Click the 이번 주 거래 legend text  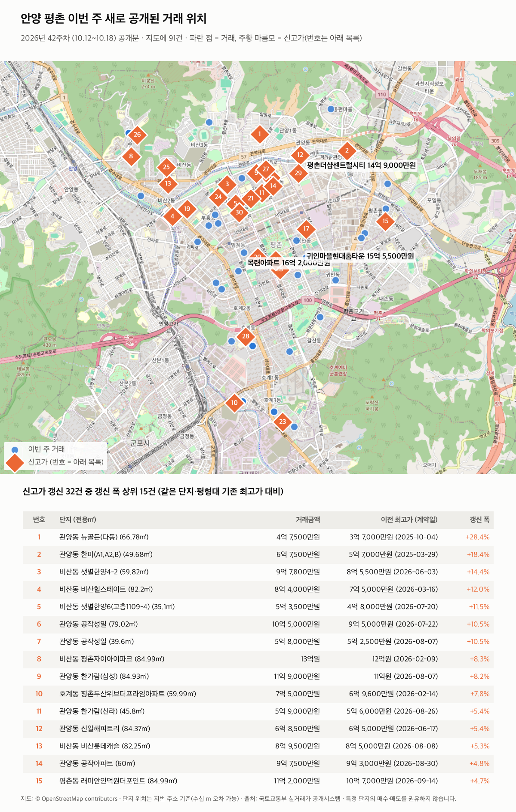(x=46, y=449)
